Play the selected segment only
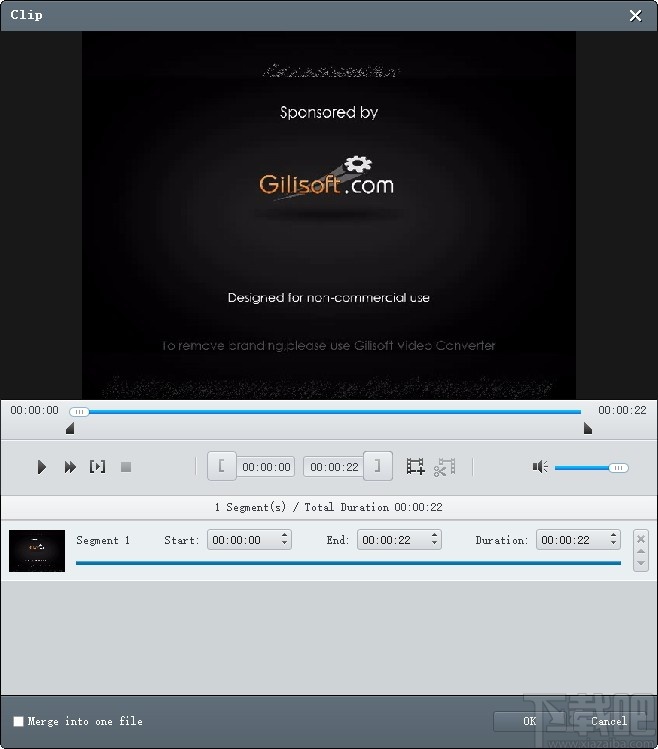This screenshot has height=749, width=658. coord(97,466)
